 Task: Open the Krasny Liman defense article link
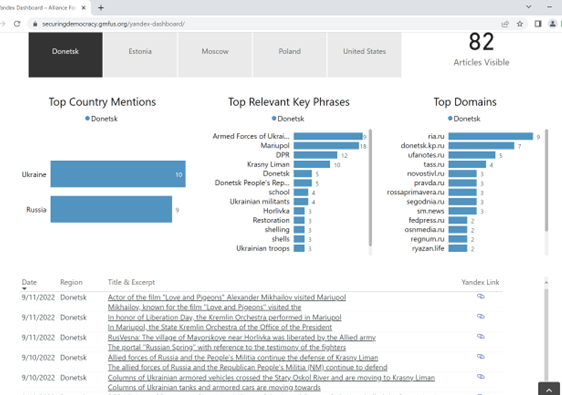point(243,358)
